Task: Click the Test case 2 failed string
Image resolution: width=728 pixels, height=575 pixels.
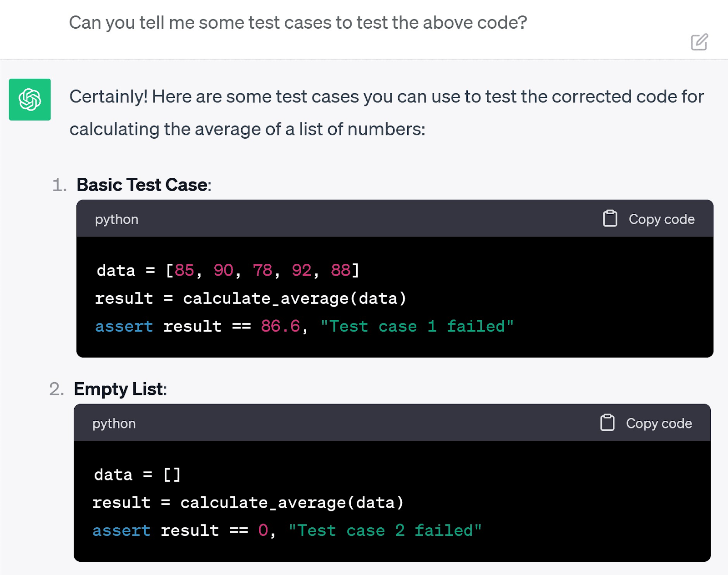Action: coord(384,530)
